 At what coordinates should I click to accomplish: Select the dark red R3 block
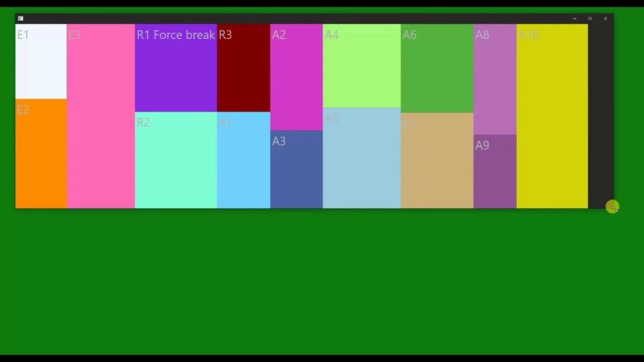(x=244, y=68)
